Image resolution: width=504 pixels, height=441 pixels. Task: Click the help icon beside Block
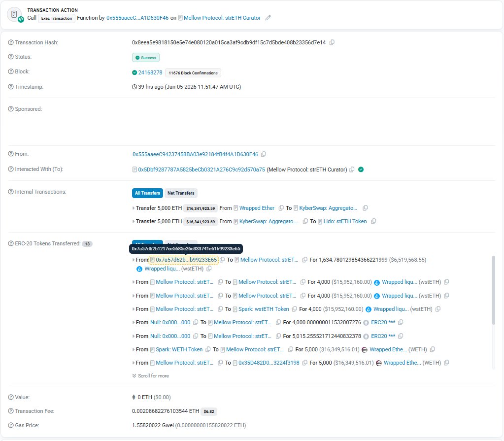[x=11, y=71]
